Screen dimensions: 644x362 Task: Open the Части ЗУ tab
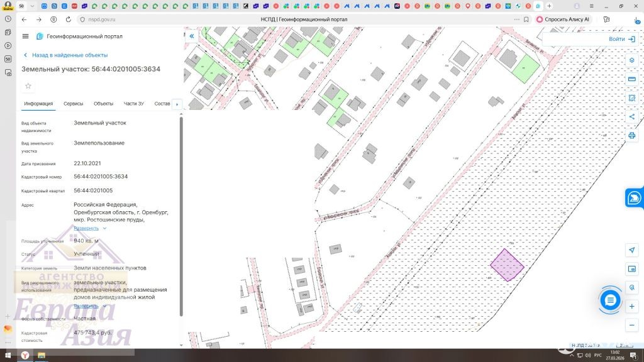pyautogui.click(x=133, y=104)
